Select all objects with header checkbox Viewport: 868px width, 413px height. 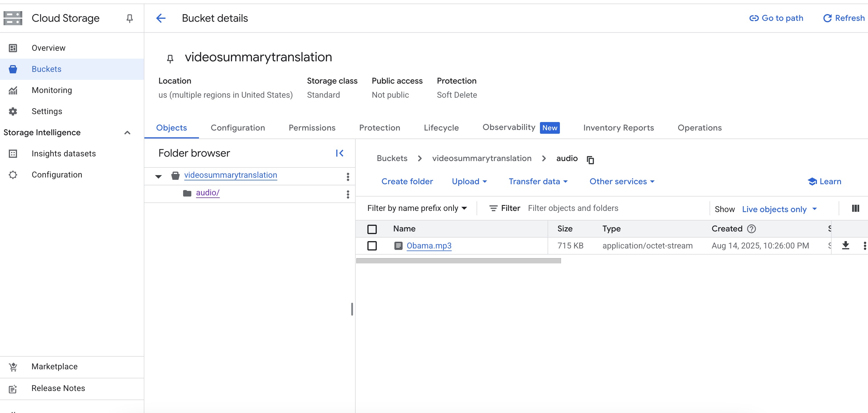click(x=372, y=229)
